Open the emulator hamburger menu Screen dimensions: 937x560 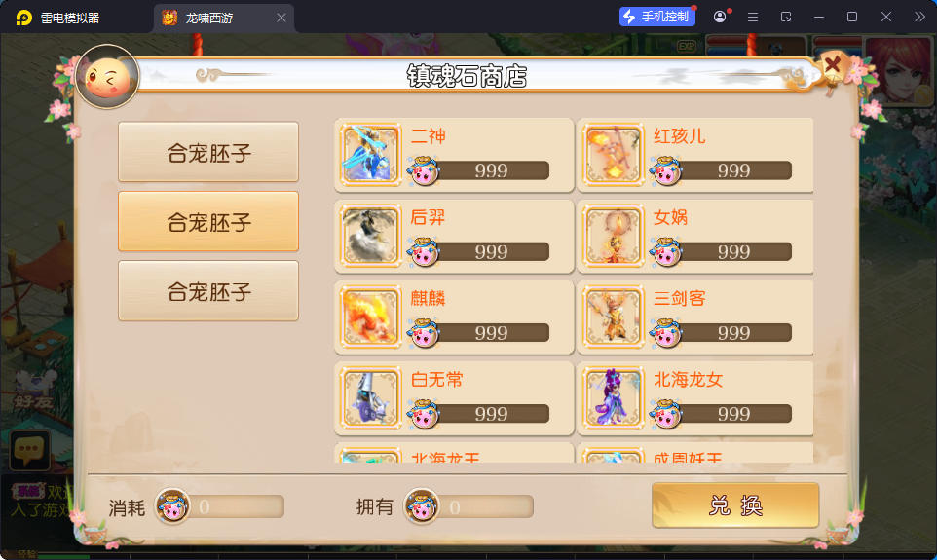tap(753, 17)
